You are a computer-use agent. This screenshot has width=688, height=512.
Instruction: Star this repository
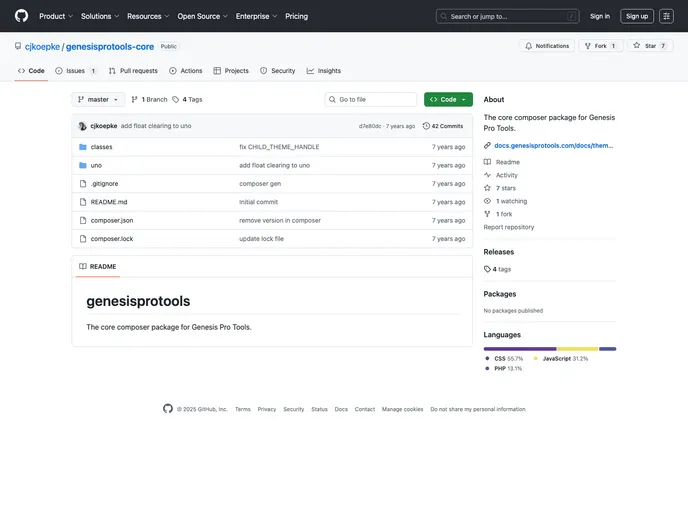click(650, 46)
